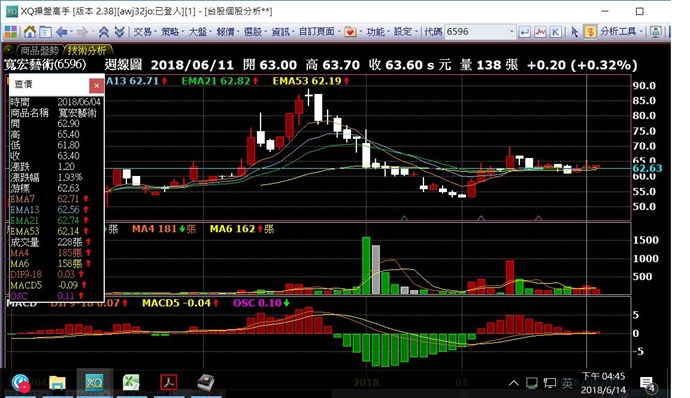
Task: Click the Home house icon in toolbar
Action: (x=30, y=32)
